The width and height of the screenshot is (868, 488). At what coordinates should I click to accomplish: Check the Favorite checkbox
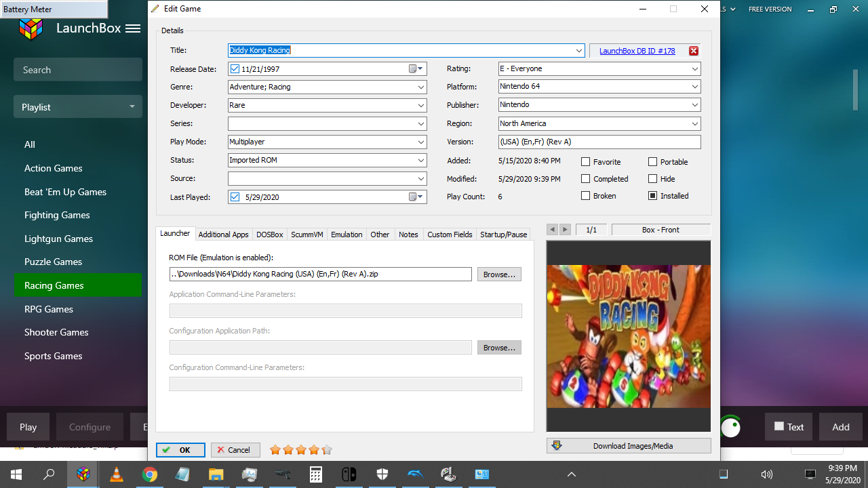point(585,162)
